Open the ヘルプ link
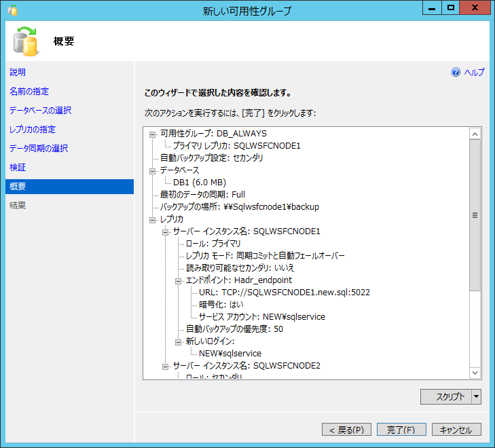The height and width of the screenshot is (448, 495). [x=474, y=73]
